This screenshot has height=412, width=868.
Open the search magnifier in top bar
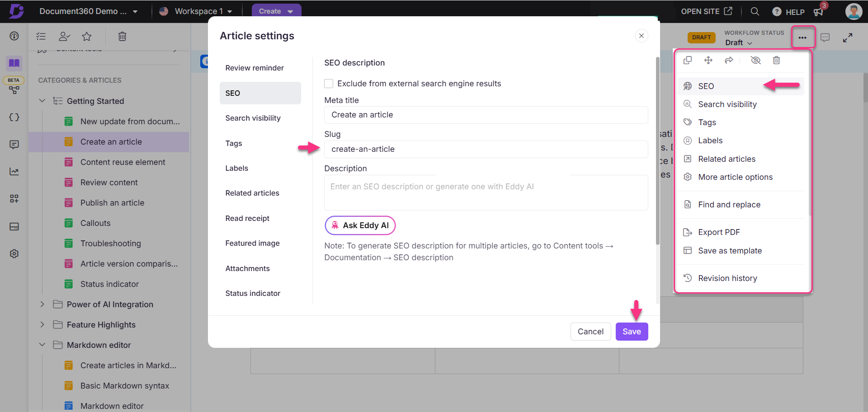(755, 11)
